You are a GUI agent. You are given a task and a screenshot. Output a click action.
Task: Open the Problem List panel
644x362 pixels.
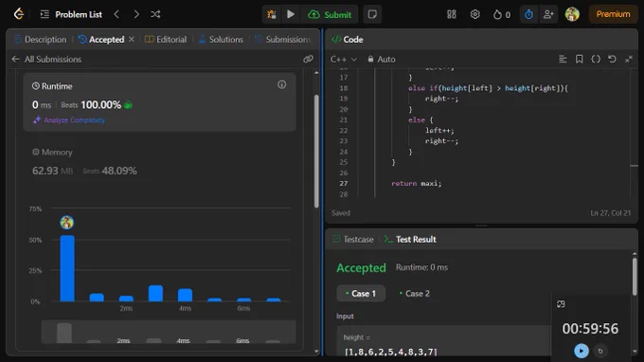(71, 14)
